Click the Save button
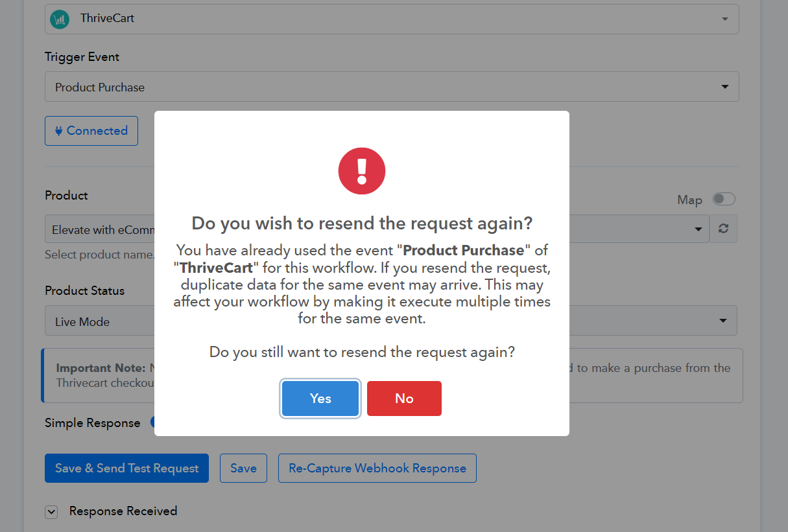 pos(243,468)
